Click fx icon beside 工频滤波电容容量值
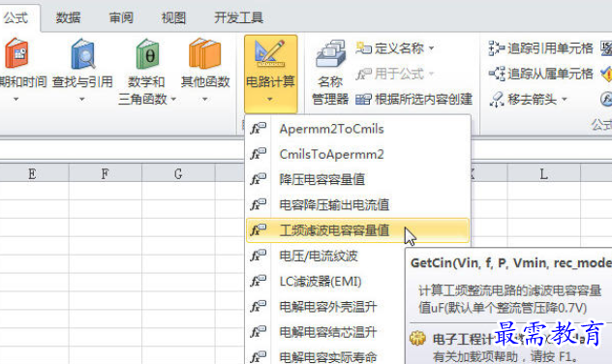Viewport: 612px width, 364px height. coord(258,229)
